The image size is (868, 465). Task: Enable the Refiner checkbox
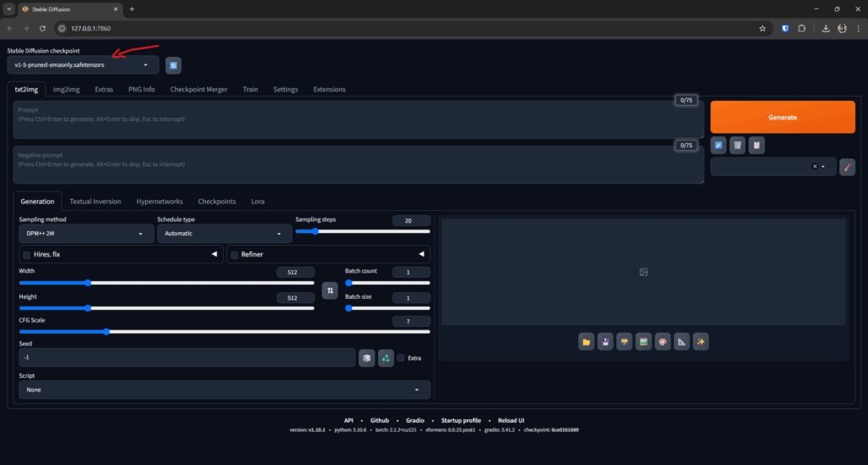tap(234, 255)
